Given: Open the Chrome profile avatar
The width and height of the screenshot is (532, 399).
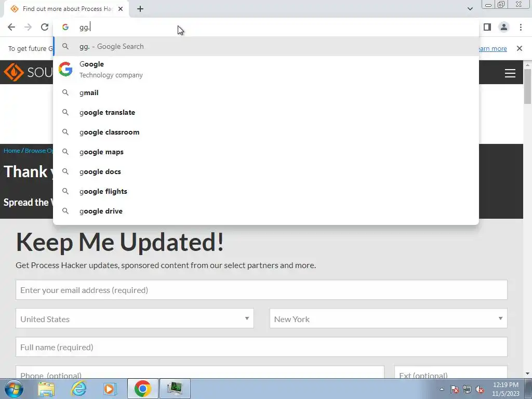Looking at the screenshot, I should (x=504, y=27).
